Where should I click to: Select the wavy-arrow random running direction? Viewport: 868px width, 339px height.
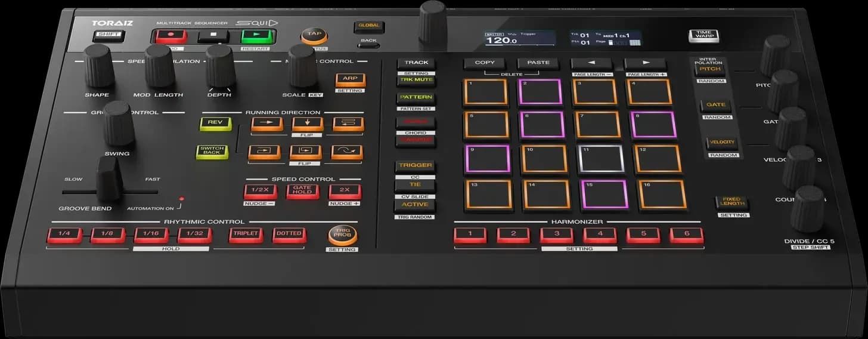(347, 152)
